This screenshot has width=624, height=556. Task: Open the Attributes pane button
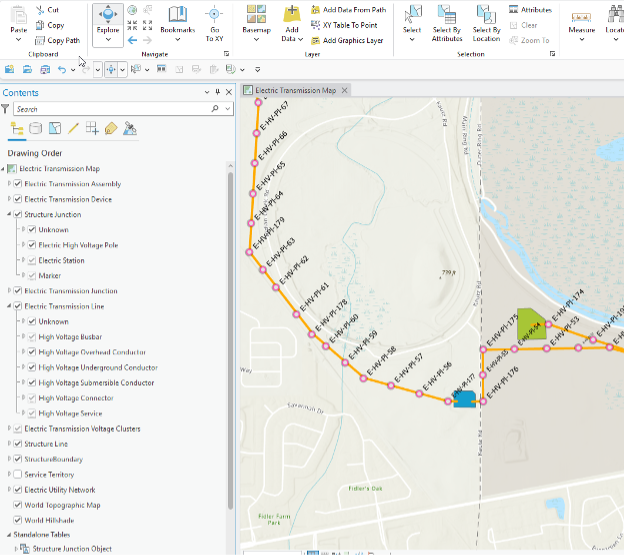[x=530, y=10]
